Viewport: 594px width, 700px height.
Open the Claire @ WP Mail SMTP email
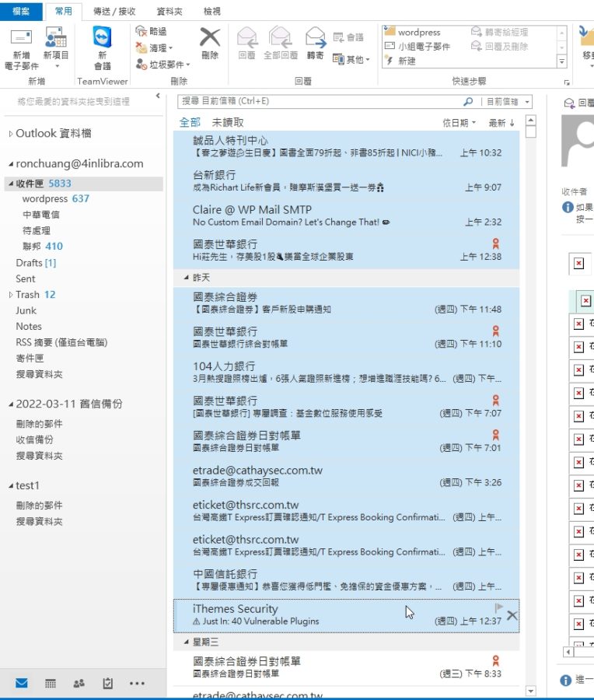coord(346,215)
